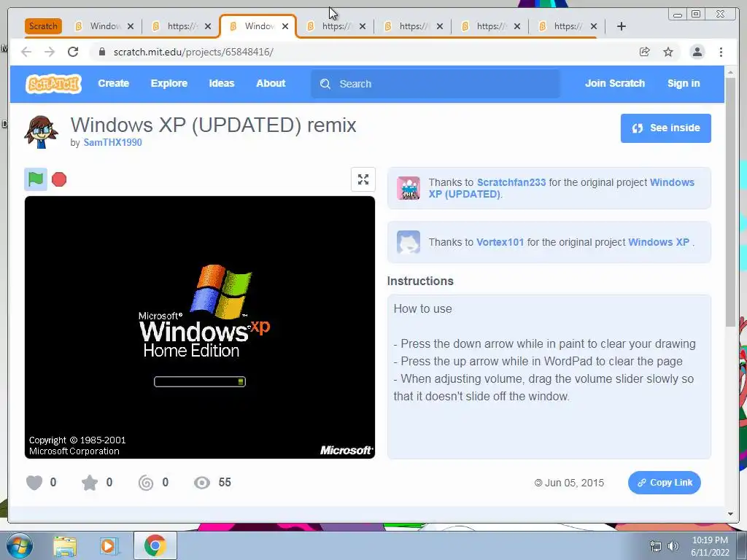The height and width of the screenshot is (560, 747).
Task: Click the Scratch search field
Action: 436,84
